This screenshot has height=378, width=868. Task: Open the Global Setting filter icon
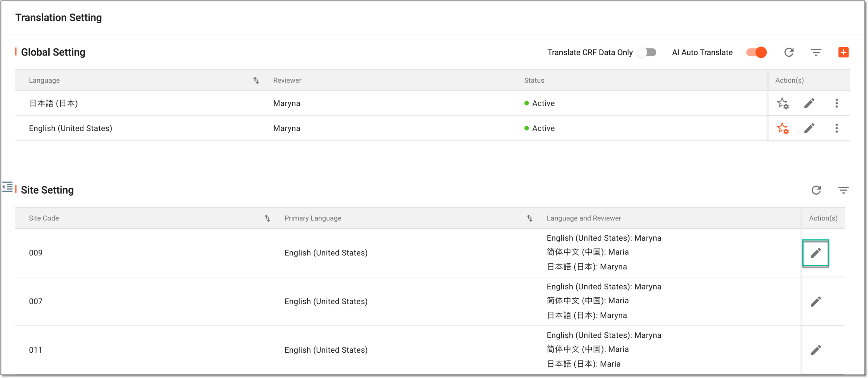pos(816,52)
